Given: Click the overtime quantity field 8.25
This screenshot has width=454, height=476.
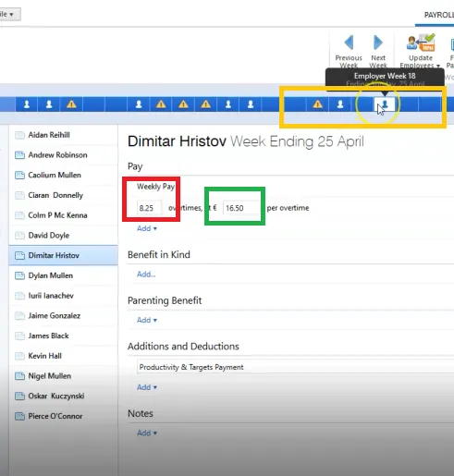Looking at the screenshot, I should pos(149,208).
